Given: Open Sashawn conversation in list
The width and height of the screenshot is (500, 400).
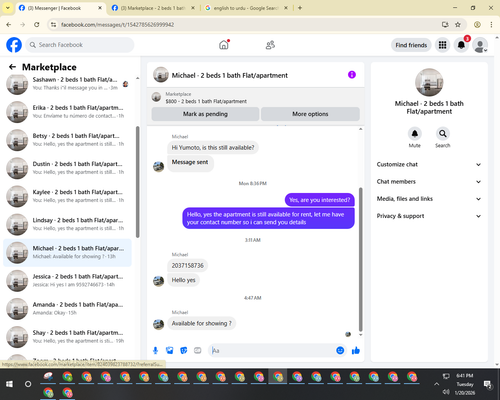Looking at the screenshot, I should [67, 84].
